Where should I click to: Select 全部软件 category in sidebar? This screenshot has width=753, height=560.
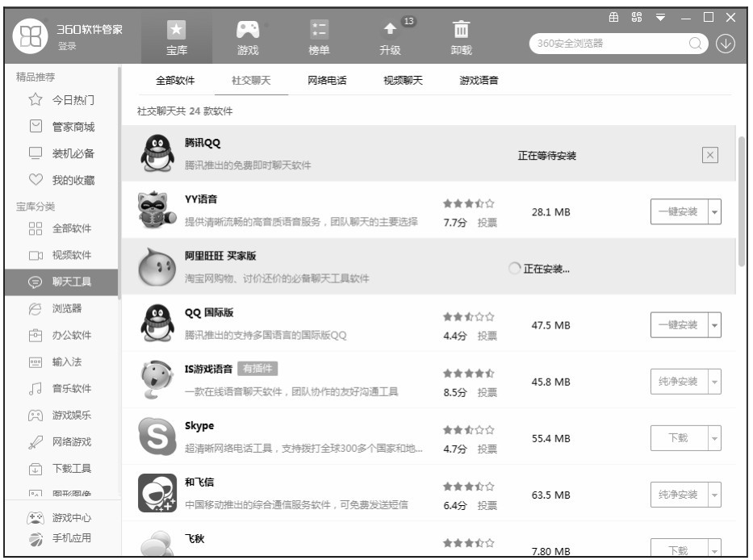(61, 228)
